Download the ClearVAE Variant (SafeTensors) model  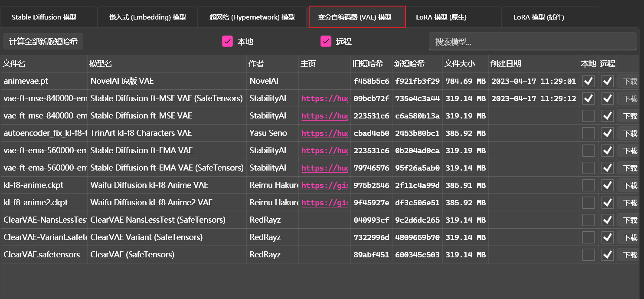pyautogui.click(x=630, y=237)
